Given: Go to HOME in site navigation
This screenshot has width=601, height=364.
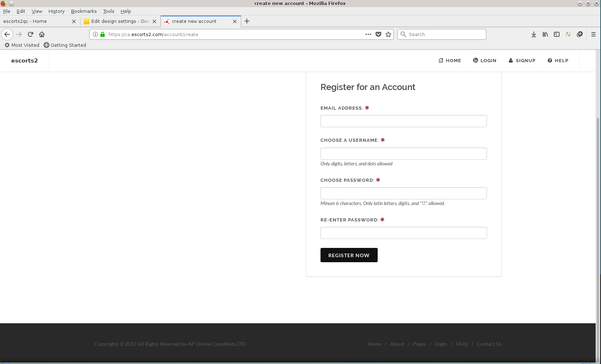Looking at the screenshot, I should point(449,60).
